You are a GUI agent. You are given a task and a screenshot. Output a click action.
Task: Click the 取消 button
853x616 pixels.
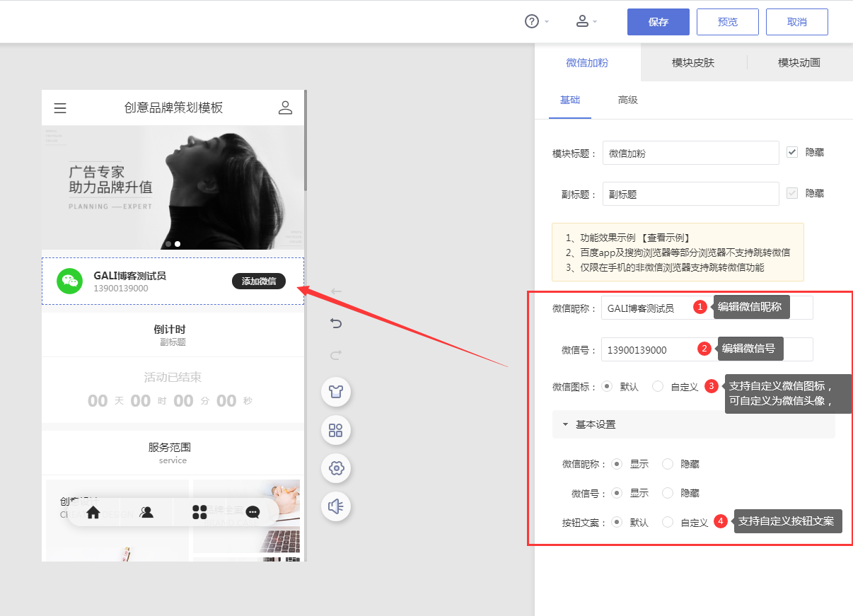point(797,22)
